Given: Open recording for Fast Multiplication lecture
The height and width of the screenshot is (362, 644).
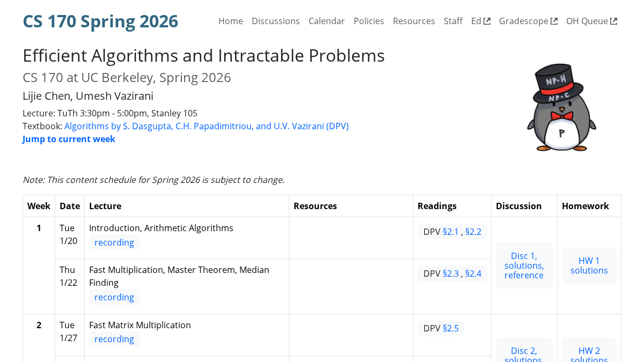Looking at the screenshot, I should coord(114,297).
